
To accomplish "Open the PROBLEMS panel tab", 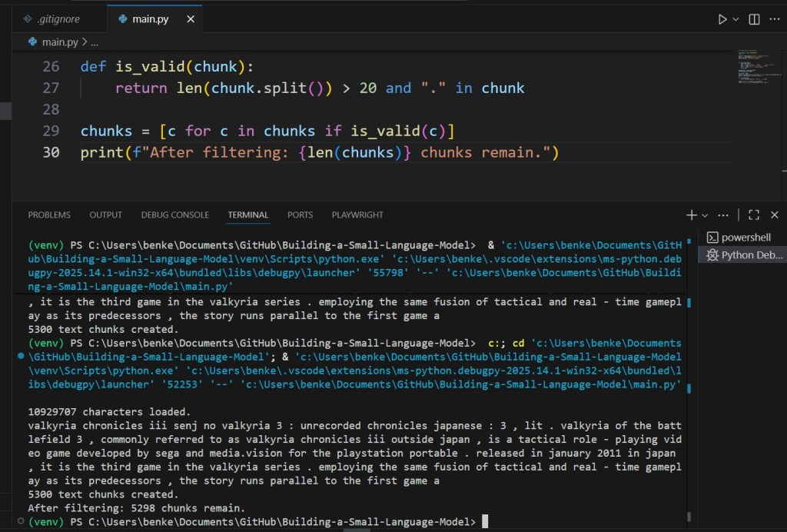I will [49, 215].
